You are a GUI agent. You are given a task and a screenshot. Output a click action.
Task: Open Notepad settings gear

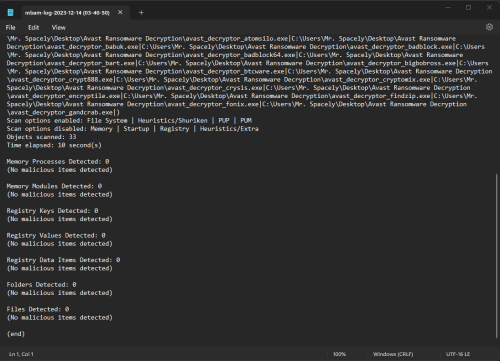pos(489,27)
